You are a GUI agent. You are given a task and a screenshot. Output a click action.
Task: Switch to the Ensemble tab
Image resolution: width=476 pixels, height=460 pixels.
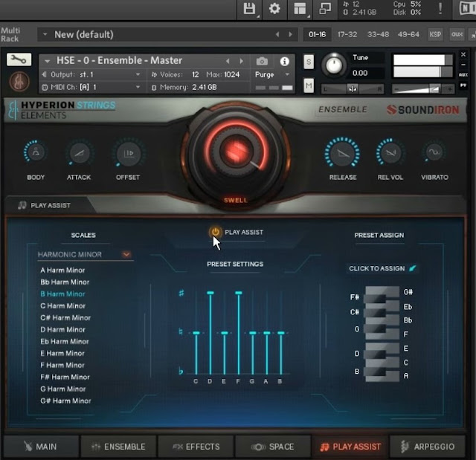click(118, 447)
